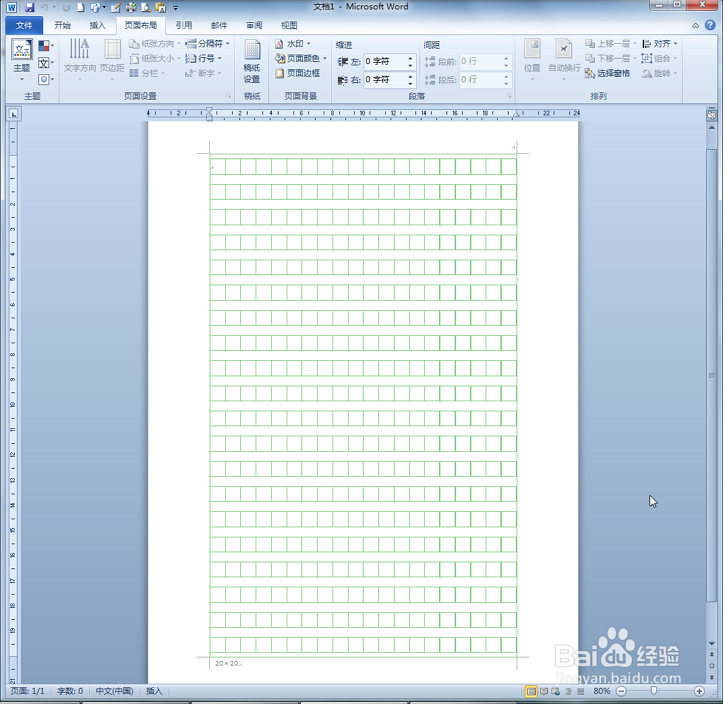
Task: Click the Undo arrow icon
Action: (45, 7)
